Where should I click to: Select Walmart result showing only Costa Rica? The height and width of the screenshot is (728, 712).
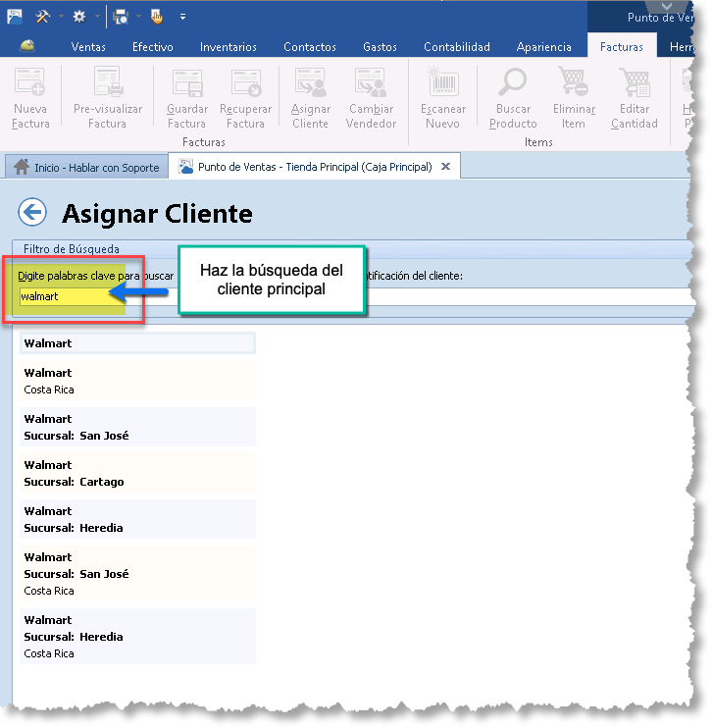coord(137,381)
